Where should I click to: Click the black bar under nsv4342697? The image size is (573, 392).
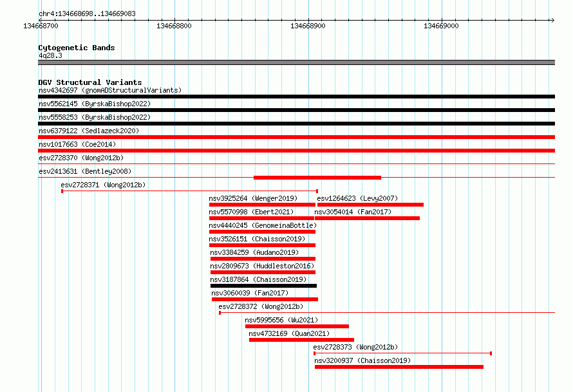click(x=296, y=97)
